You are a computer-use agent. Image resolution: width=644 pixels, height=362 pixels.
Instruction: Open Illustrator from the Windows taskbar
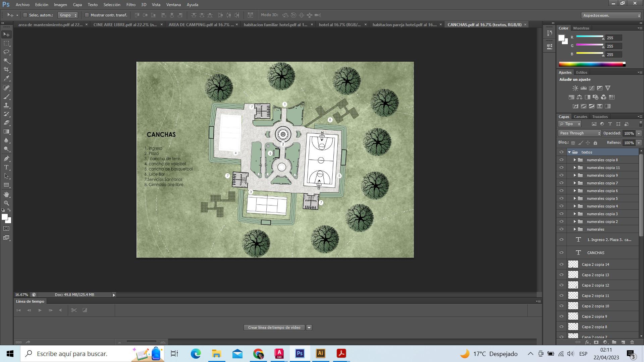320,354
